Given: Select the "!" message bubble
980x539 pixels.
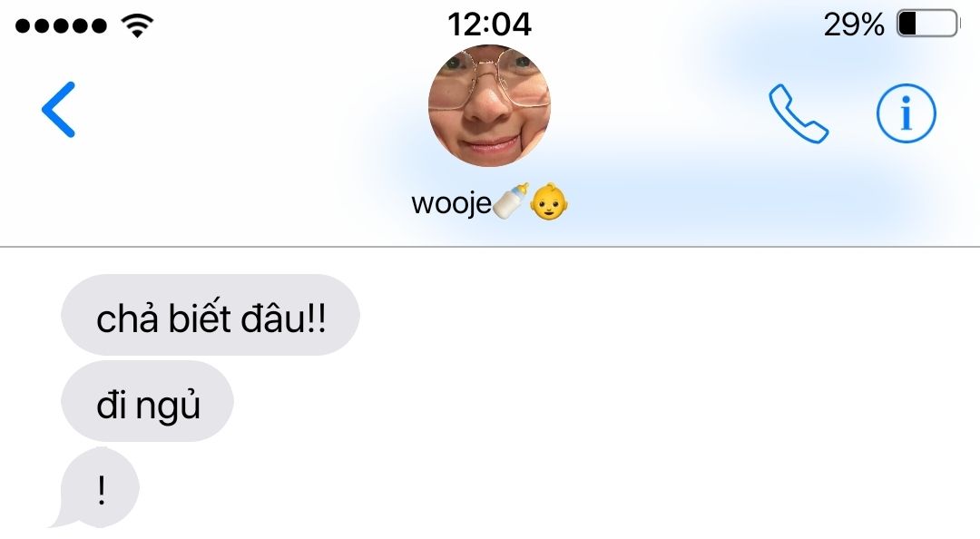Looking at the screenshot, I should tap(100, 487).
